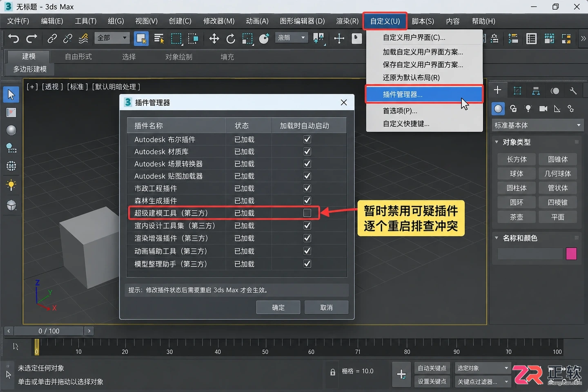Open the Motion panel tab icon

[x=555, y=91]
